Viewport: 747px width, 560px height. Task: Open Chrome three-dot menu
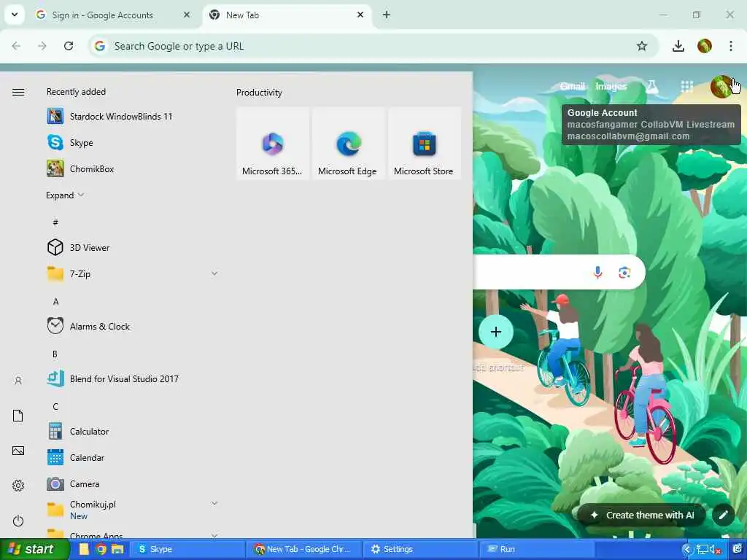click(731, 46)
